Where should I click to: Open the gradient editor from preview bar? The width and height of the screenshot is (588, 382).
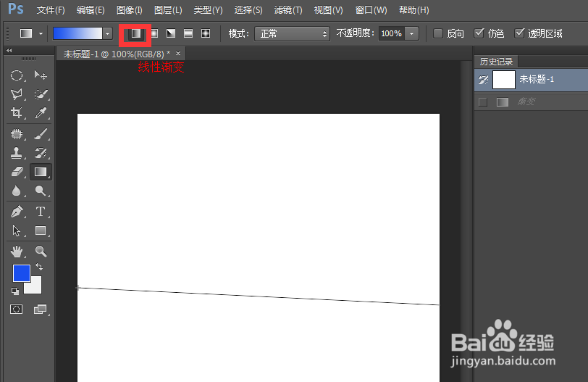(x=77, y=33)
